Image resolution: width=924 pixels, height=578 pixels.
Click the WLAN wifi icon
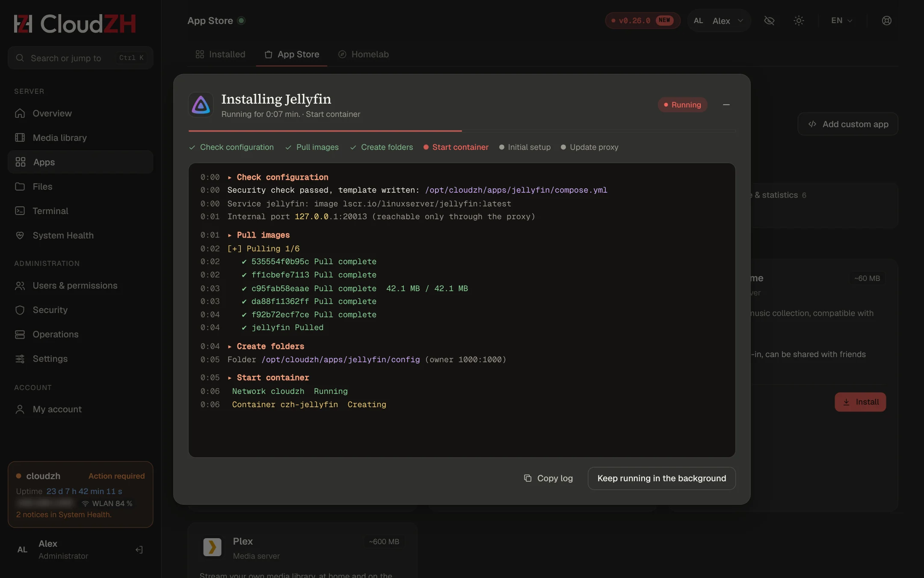pyautogui.click(x=85, y=504)
